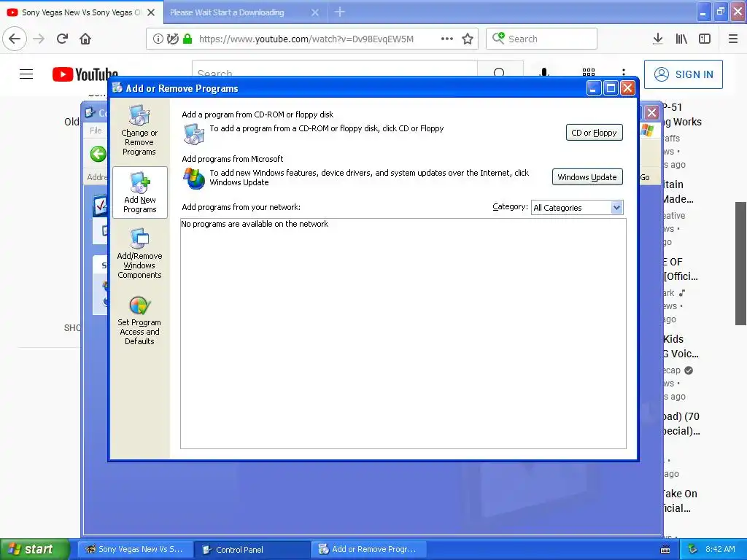Click the YouTube page vertical scrollbar
The image size is (747, 560).
pos(740,263)
